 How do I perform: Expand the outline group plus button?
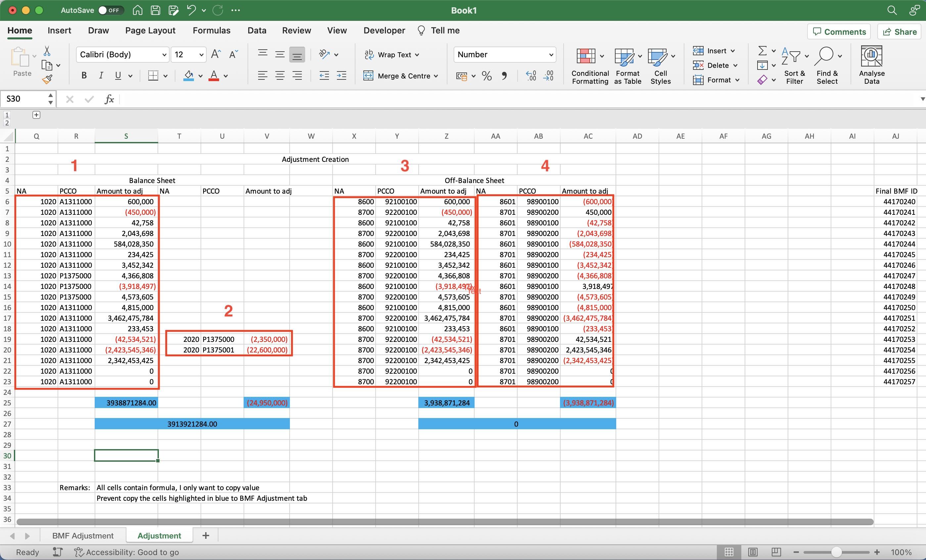[36, 115]
